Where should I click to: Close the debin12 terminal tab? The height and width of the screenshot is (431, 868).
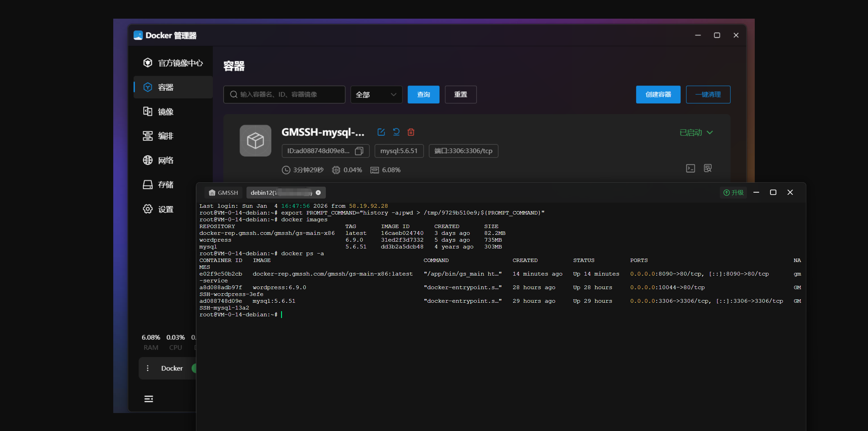[x=318, y=192]
